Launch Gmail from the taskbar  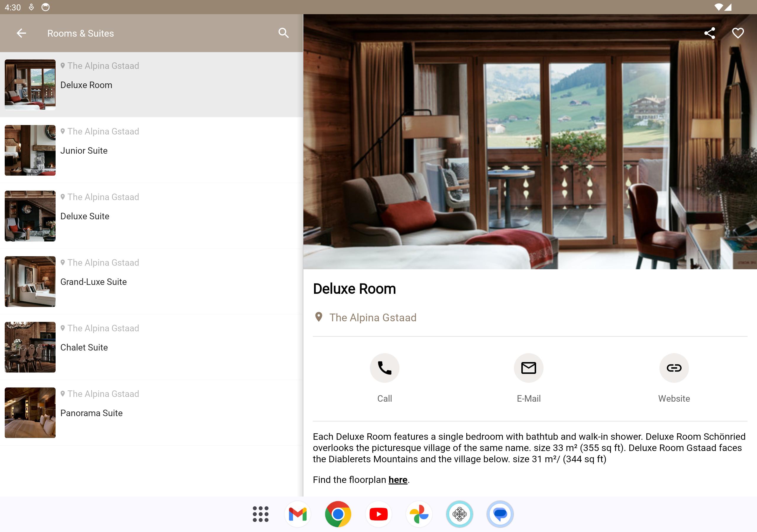click(x=297, y=514)
